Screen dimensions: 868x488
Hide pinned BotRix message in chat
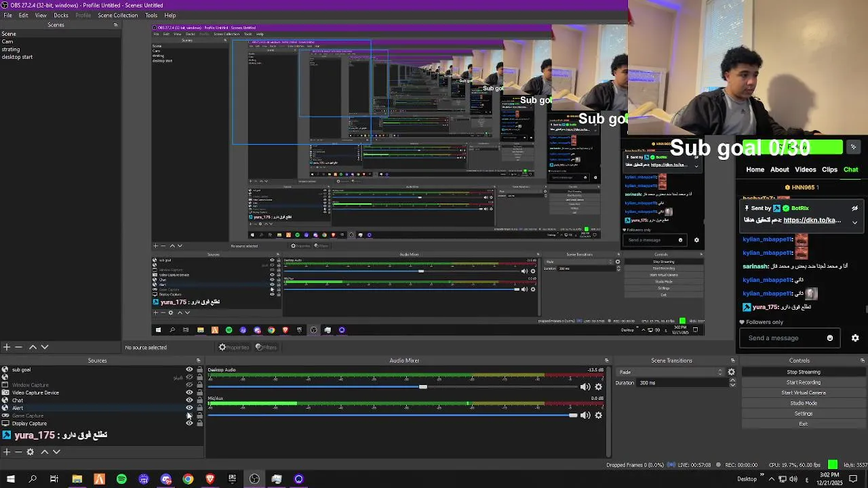coord(854,208)
